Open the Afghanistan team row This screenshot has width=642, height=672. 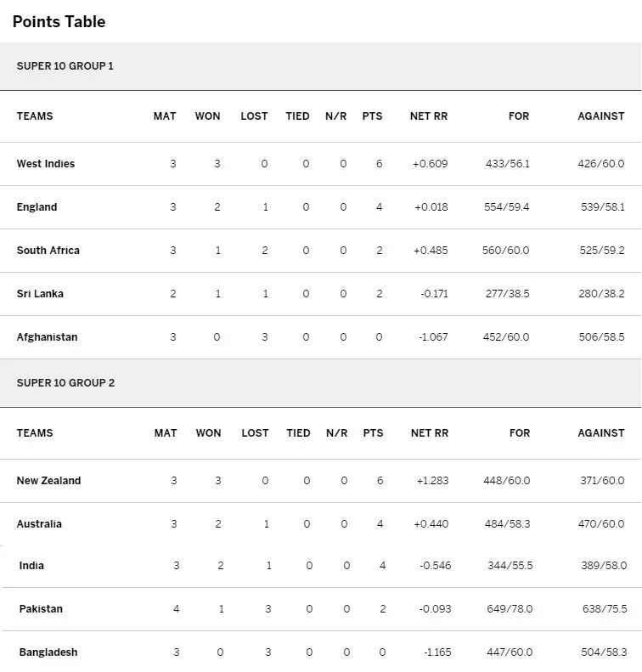point(320,337)
